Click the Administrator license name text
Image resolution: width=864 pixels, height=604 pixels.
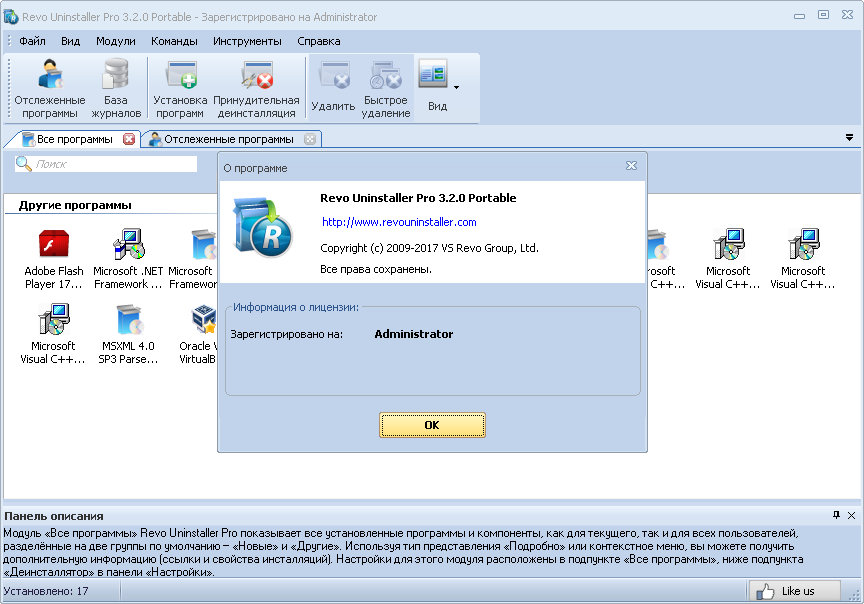[x=414, y=334]
